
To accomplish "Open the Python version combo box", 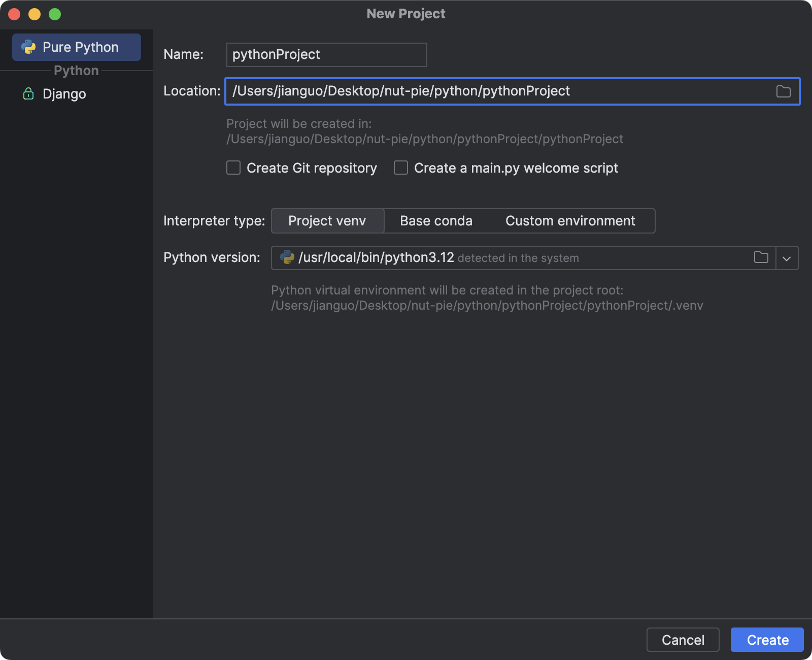I will coord(535,258).
